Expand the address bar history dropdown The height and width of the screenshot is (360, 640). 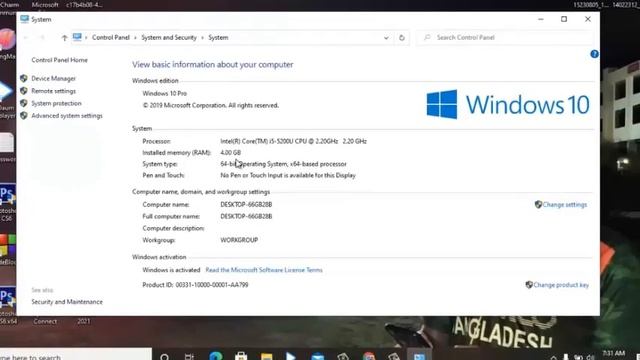(386, 38)
